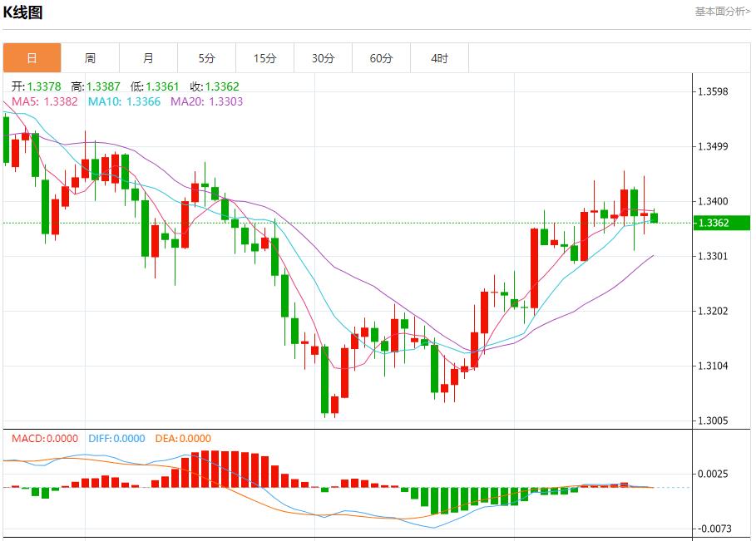Open the 5分 interval tab
The image size is (756, 541).
point(206,58)
